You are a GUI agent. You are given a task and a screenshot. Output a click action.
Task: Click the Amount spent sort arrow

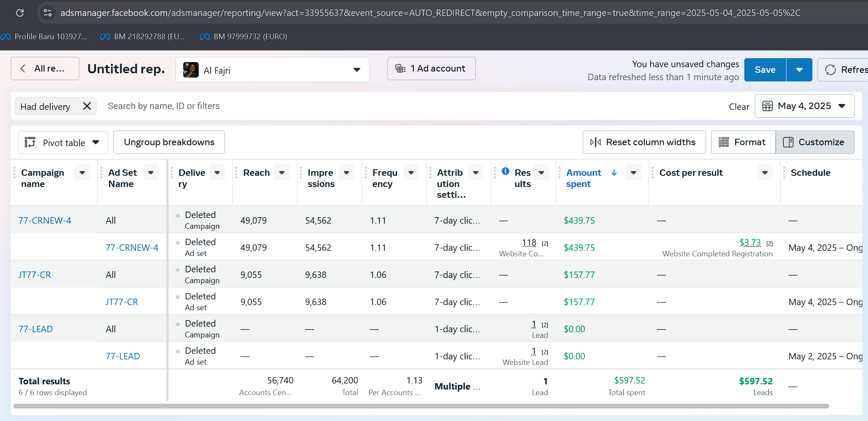point(614,173)
